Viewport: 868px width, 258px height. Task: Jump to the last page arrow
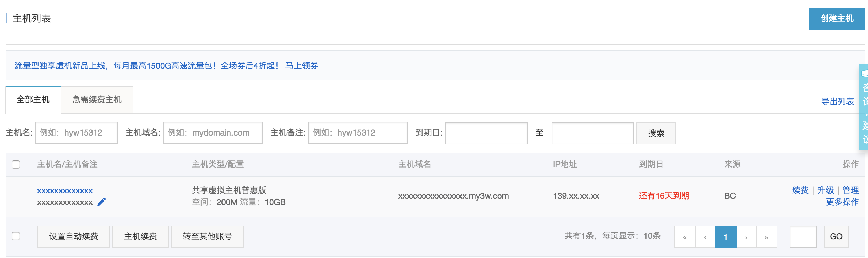click(766, 237)
